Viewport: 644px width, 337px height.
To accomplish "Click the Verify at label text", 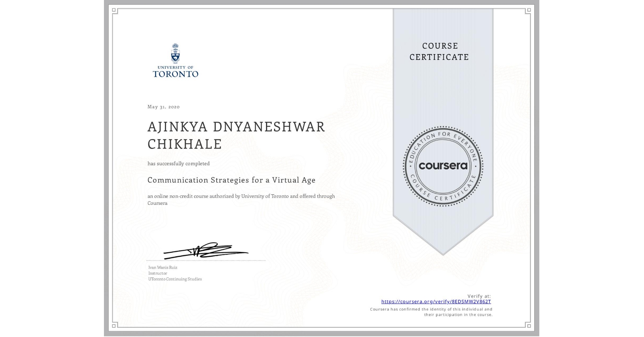I will tap(479, 296).
